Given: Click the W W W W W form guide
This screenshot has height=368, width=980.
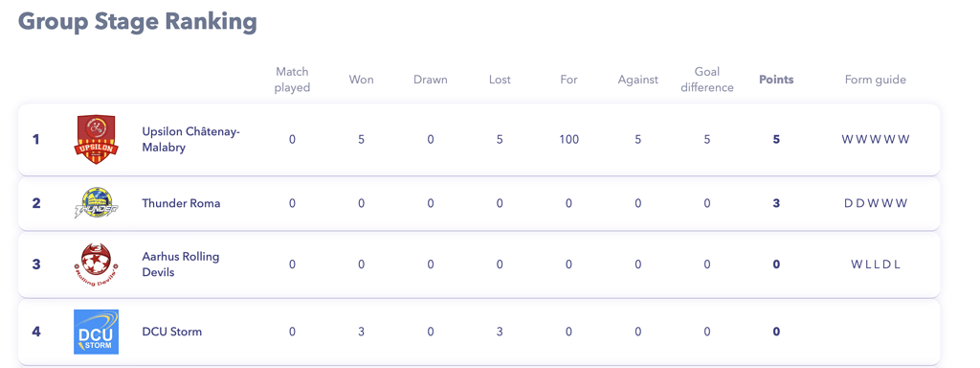Looking at the screenshot, I should coord(875,140).
